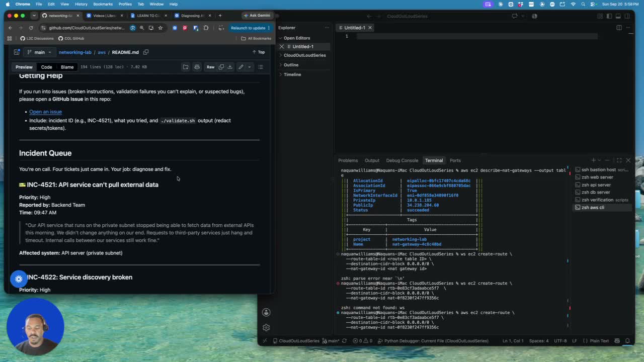Screen dimensions: 644x362
Task: Open the Chrome History menu
Action: 81,4
